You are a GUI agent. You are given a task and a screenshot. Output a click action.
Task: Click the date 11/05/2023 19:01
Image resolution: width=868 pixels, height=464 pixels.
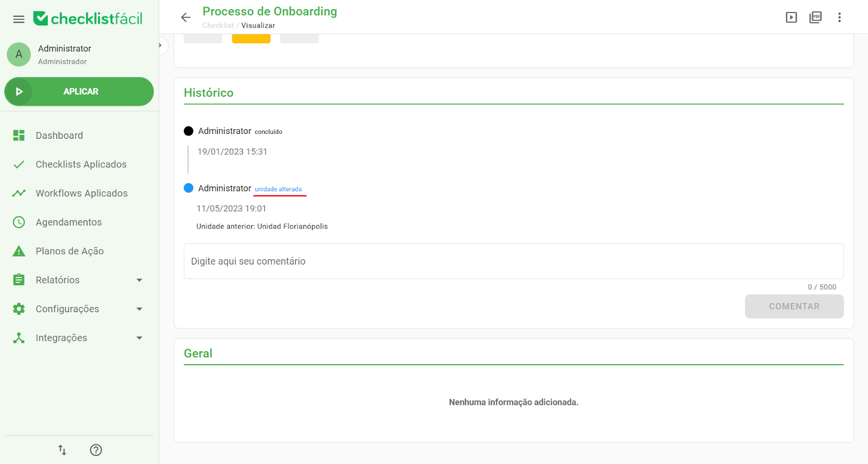[231, 209]
